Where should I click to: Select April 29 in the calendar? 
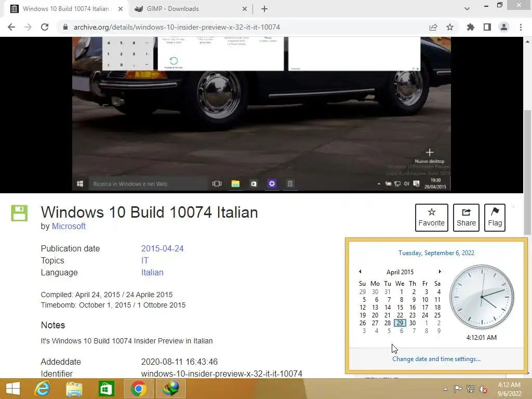click(x=401, y=323)
